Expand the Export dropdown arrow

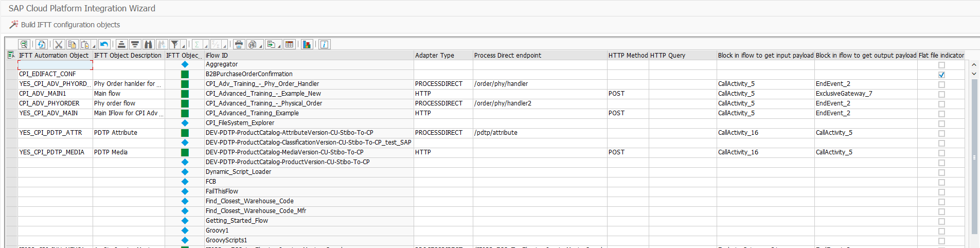279,45
